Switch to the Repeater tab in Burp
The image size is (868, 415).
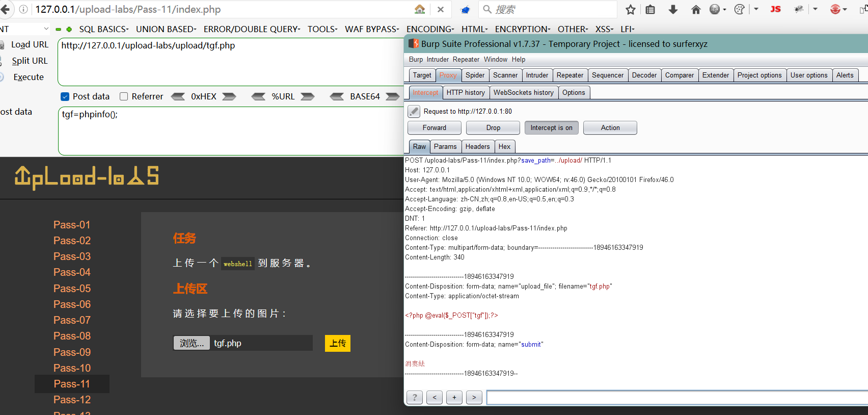click(569, 75)
